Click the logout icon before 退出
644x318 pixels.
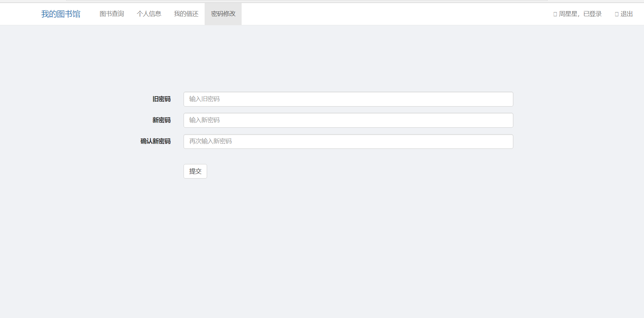(617, 14)
